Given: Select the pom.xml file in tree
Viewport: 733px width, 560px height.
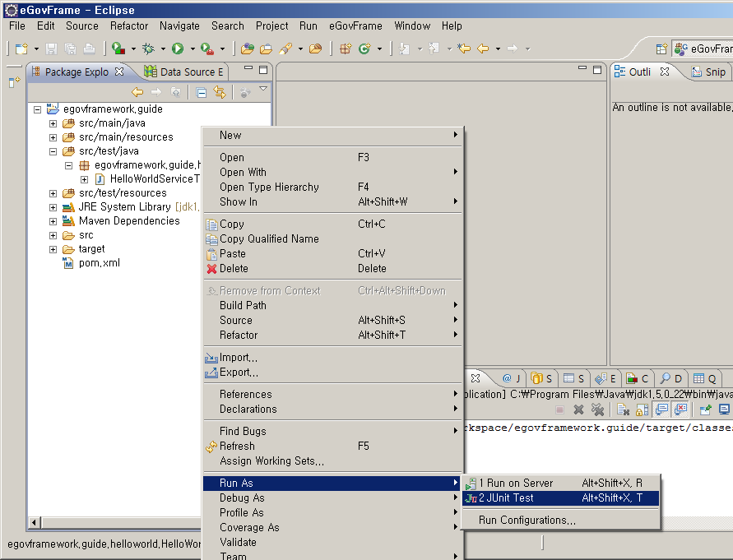Looking at the screenshot, I should (99, 263).
